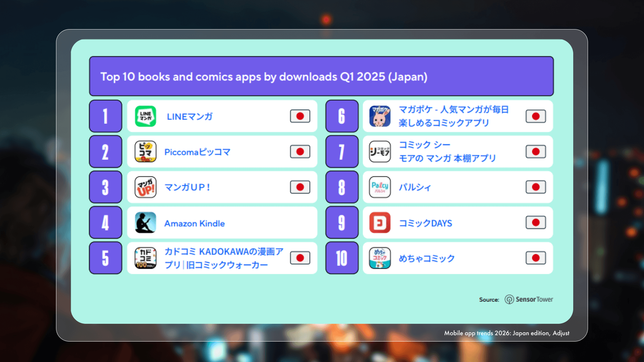Viewport: 644px width, 362px height.
Task: Click the Piccomaピッコマ app name
Action: coord(197,152)
